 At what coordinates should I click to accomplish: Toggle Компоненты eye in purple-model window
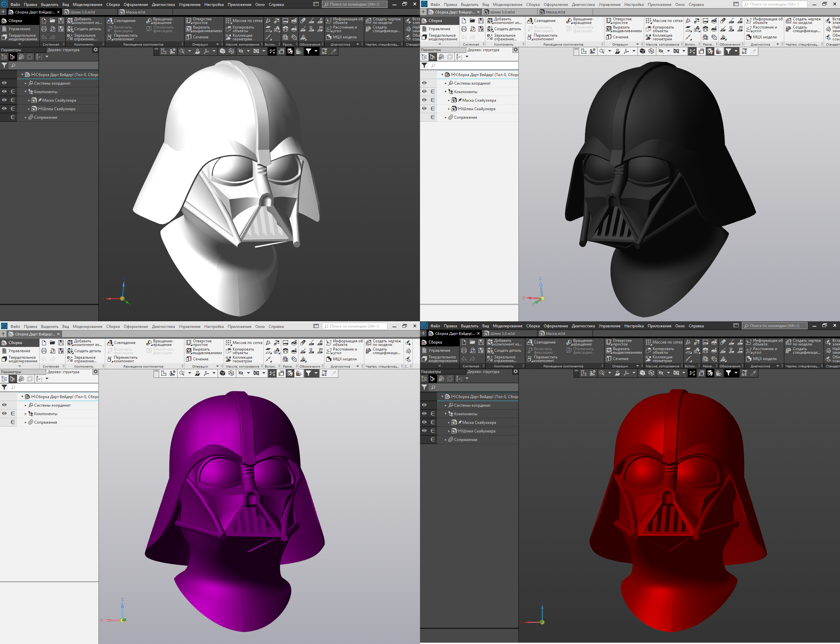[x=4, y=413]
